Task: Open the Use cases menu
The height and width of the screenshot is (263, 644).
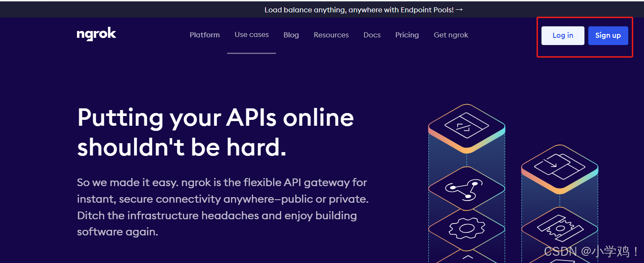Action: point(251,35)
